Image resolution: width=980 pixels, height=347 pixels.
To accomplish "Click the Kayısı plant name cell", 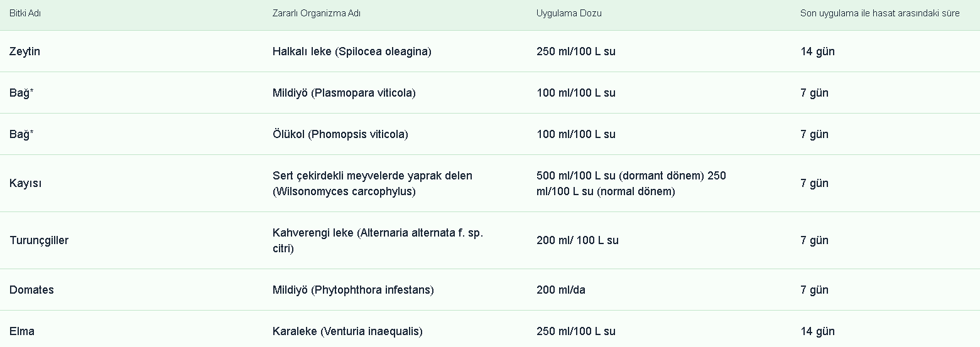I will 26,183.
